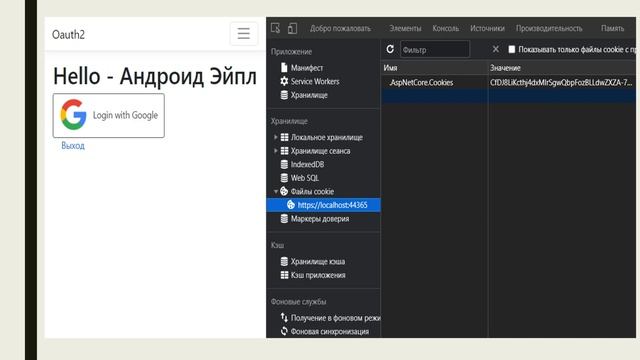This screenshot has height=360, width=640.
Task: Click the background fetch arrows icon
Action: click(x=284, y=317)
